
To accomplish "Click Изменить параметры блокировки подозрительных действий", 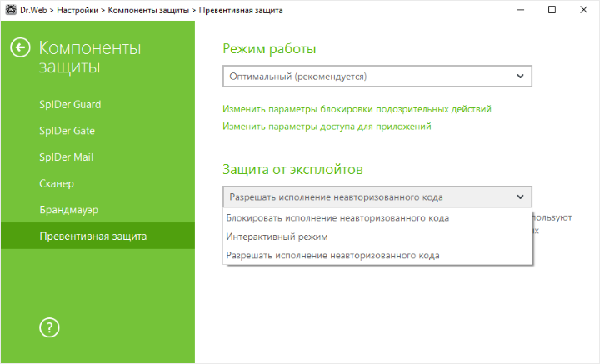I will click(357, 109).
